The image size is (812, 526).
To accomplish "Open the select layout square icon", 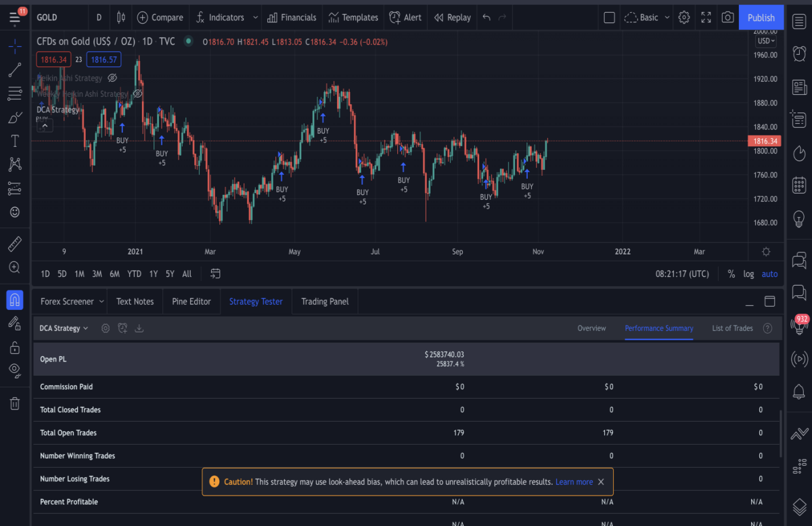I will click(x=610, y=18).
